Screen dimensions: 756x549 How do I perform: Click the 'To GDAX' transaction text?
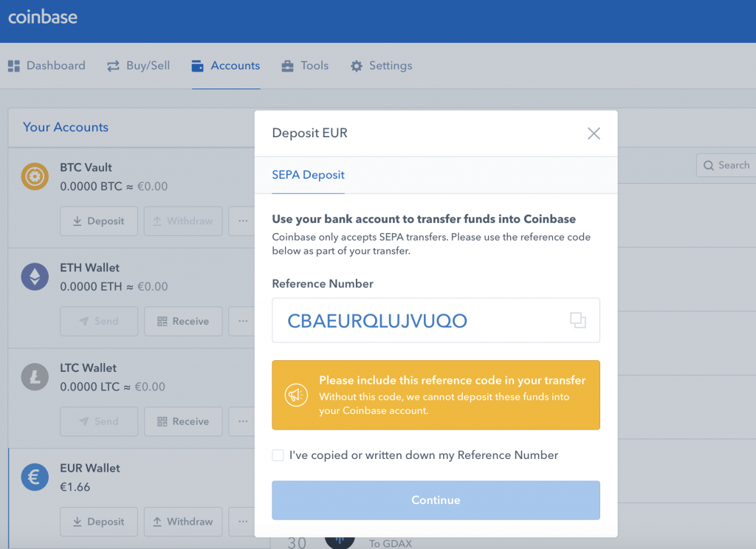coord(391,543)
